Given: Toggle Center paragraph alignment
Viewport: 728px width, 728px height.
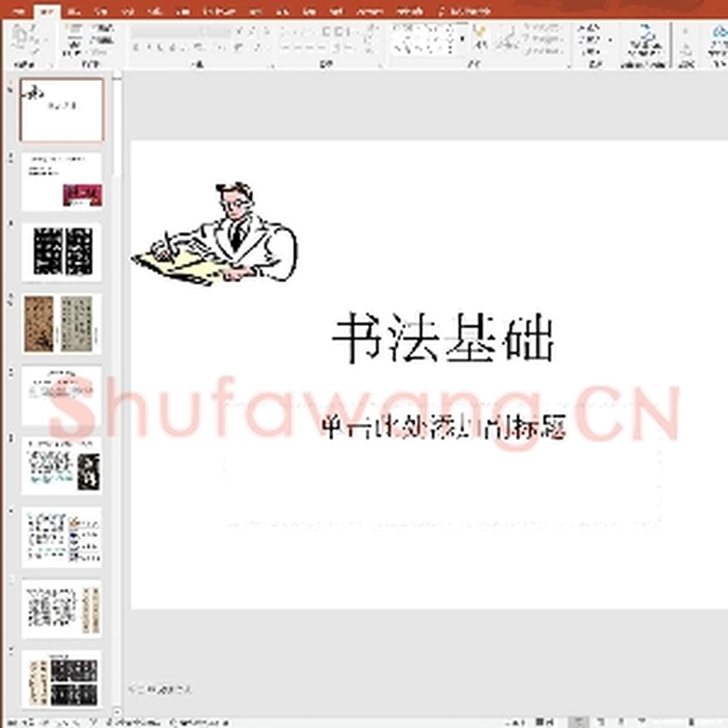Looking at the screenshot, I should [x=298, y=47].
